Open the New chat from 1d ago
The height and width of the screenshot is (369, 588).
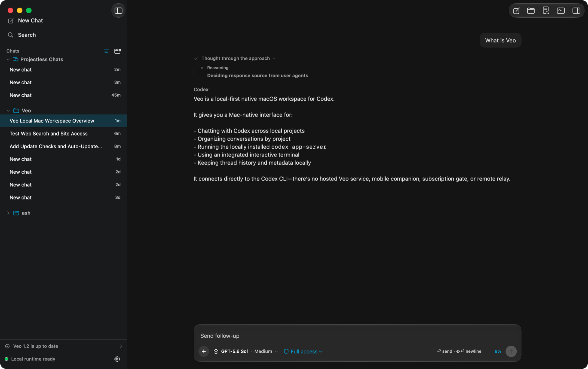click(x=64, y=159)
